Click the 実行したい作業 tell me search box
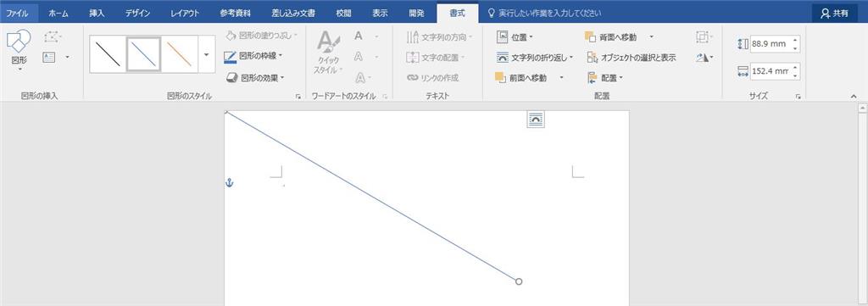 [544, 13]
